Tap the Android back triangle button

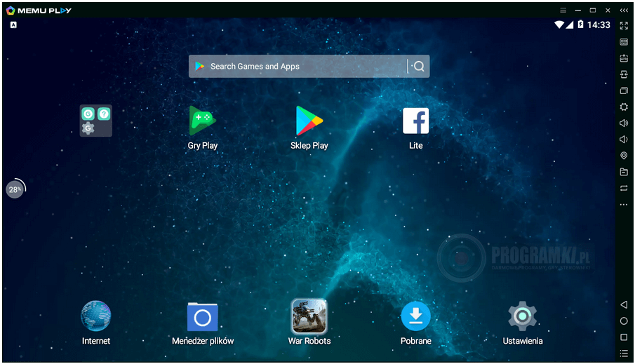624,304
